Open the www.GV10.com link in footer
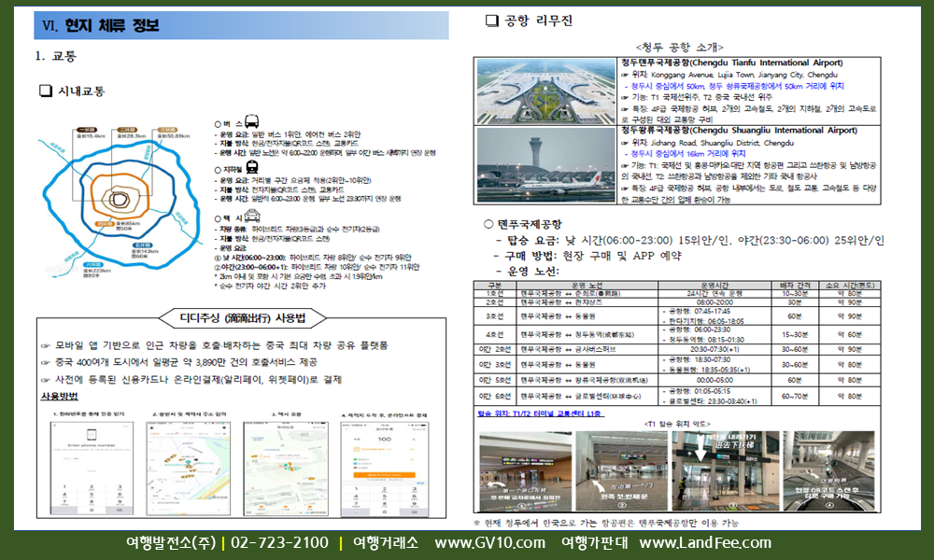934x560 pixels. point(489,543)
